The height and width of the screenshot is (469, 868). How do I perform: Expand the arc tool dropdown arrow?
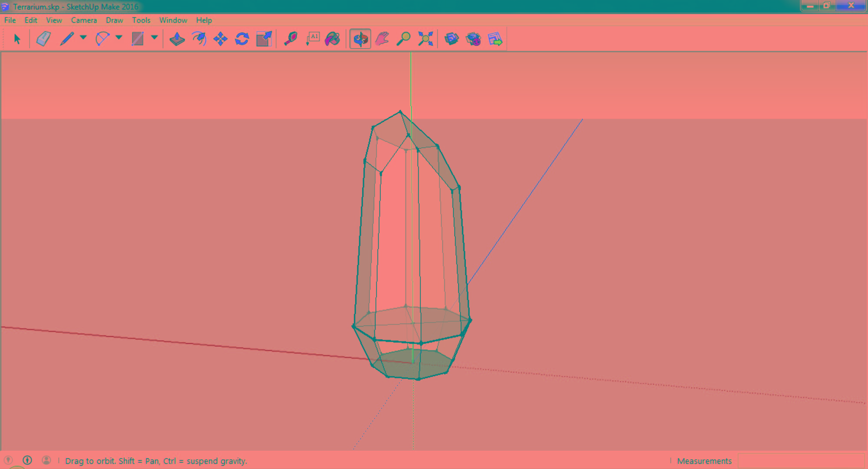click(x=119, y=38)
